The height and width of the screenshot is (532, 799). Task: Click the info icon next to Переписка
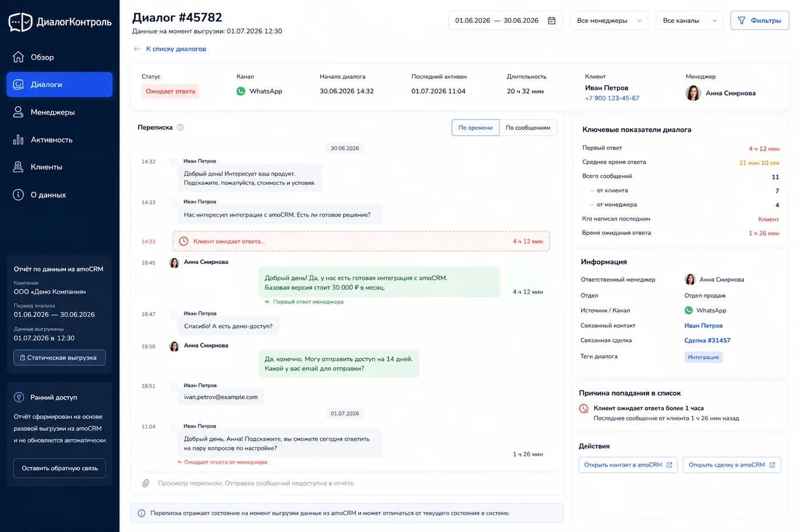pos(180,128)
